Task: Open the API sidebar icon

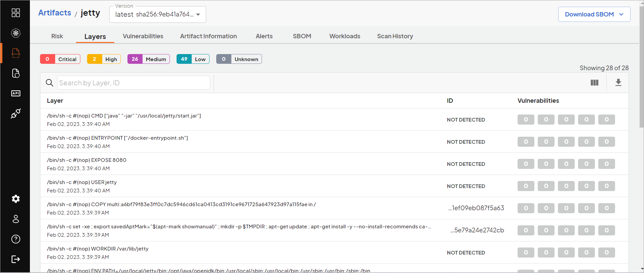Action: point(16,93)
